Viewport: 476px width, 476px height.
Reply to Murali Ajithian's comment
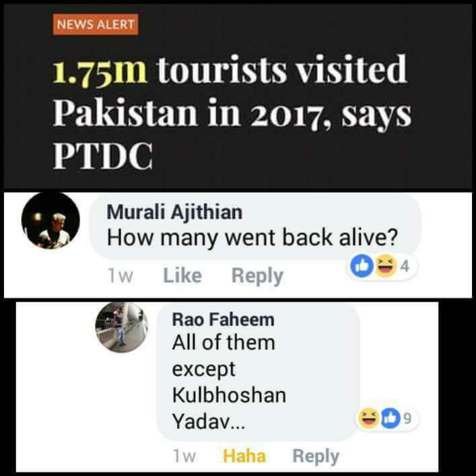point(257,276)
